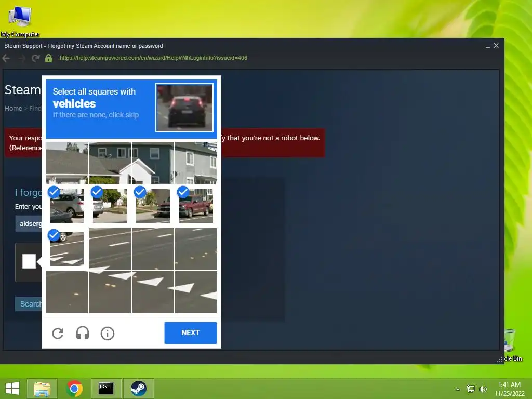The image size is (532, 399).
Task: Select the top-right tile with gray house wall
Action: click(x=196, y=163)
